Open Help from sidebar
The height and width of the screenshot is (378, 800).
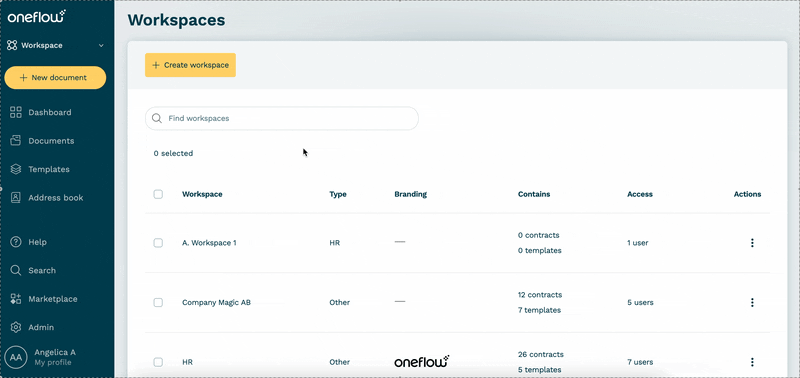pos(37,242)
